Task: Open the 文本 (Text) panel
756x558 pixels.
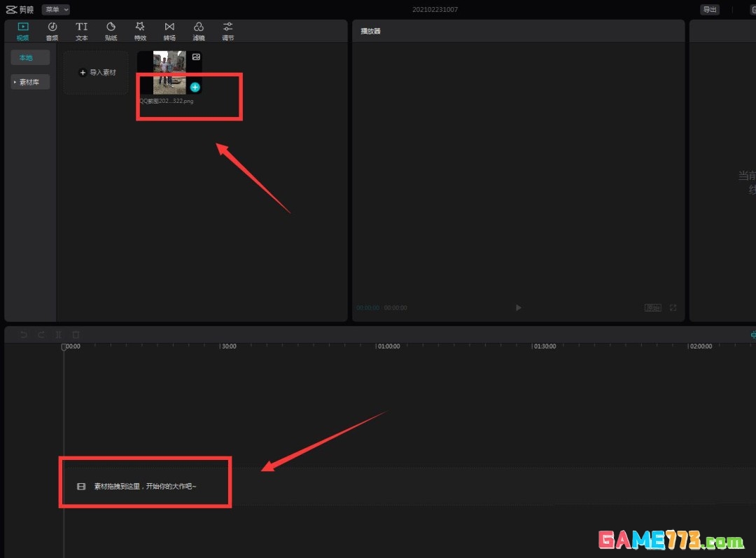Action: click(x=82, y=31)
